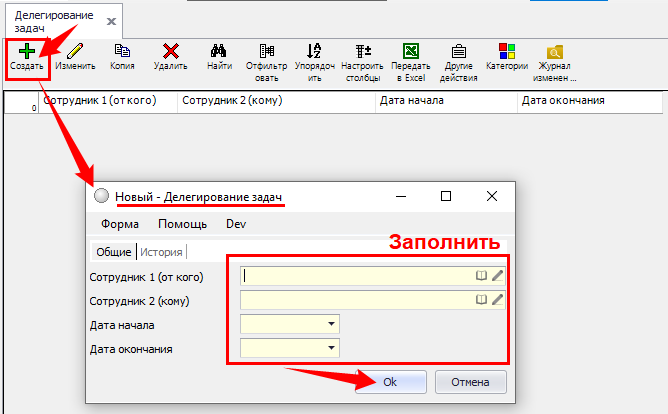Expand the Дата окончания dropdown
This screenshot has width=668, height=414.
pos(329,348)
